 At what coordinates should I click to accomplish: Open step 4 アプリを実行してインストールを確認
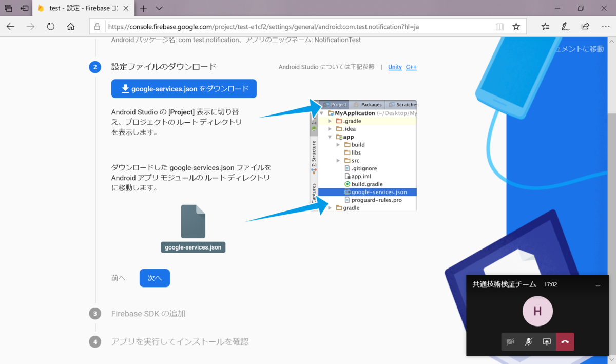pos(180,341)
